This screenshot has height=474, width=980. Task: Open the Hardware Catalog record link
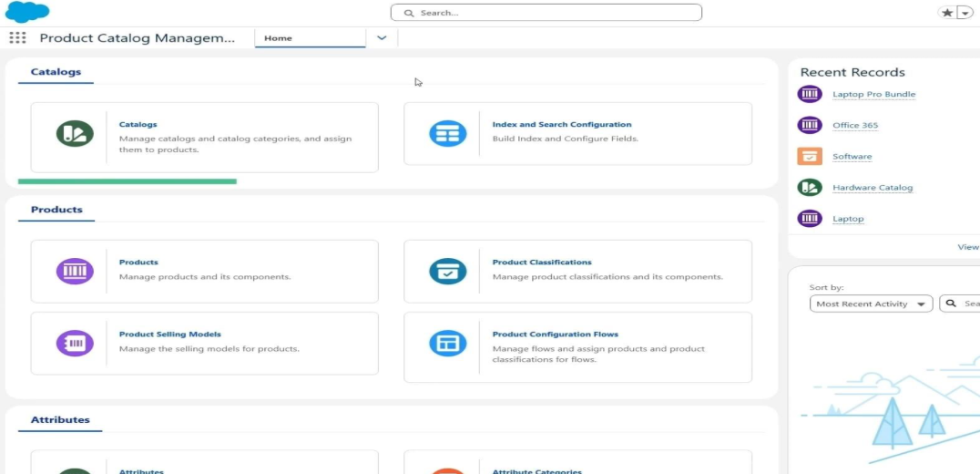click(x=872, y=188)
